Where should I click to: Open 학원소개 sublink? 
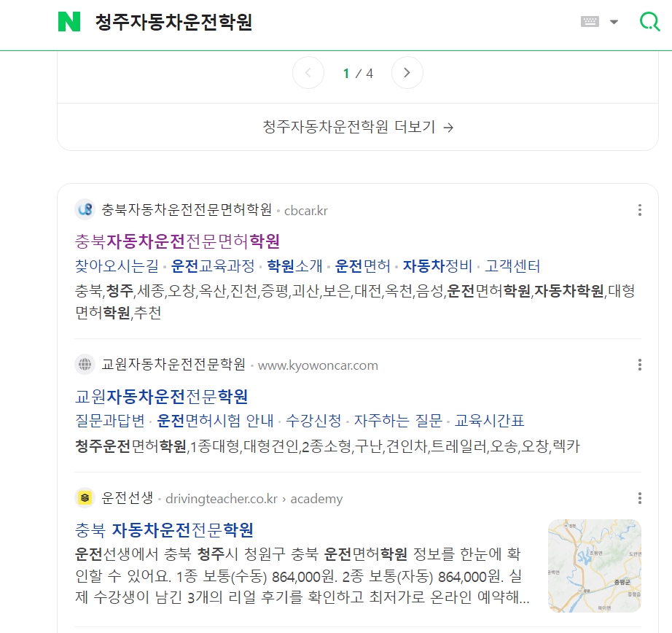[x=295, y=266]
